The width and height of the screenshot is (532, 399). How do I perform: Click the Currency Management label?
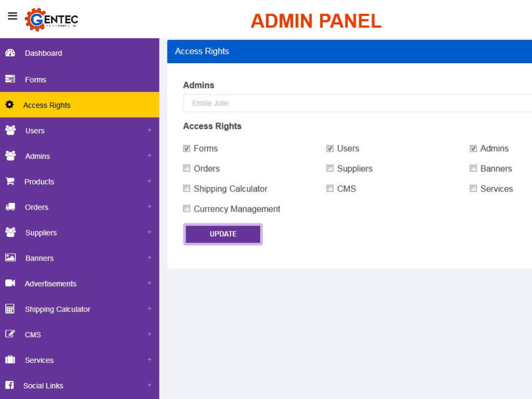click(x=237, y=209)
